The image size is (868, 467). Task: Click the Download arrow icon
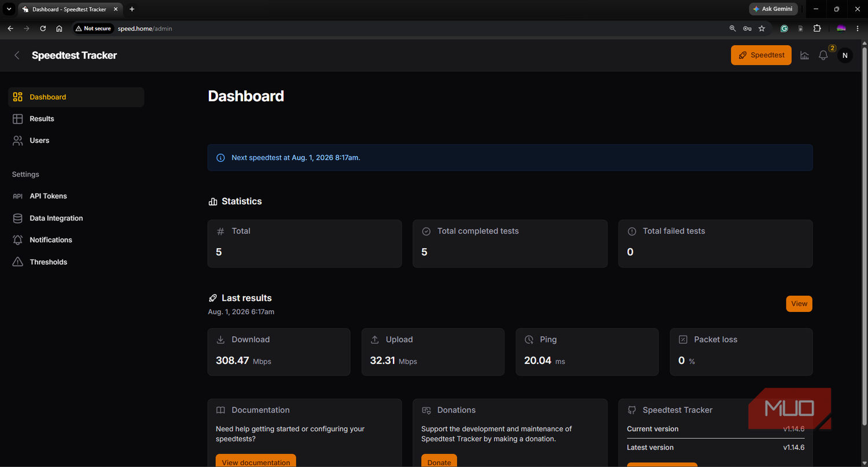220,340
